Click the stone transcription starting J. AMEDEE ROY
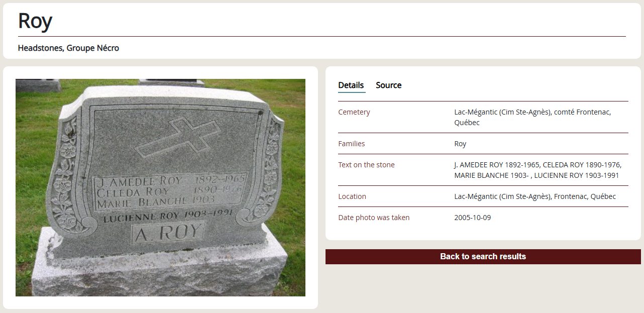644x313 pixels. [538, 170]
